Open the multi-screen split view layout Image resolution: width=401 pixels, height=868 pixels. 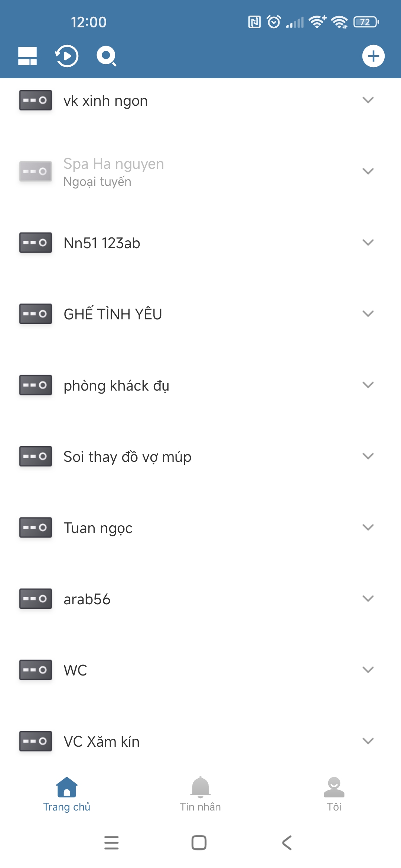click(27, 56)
